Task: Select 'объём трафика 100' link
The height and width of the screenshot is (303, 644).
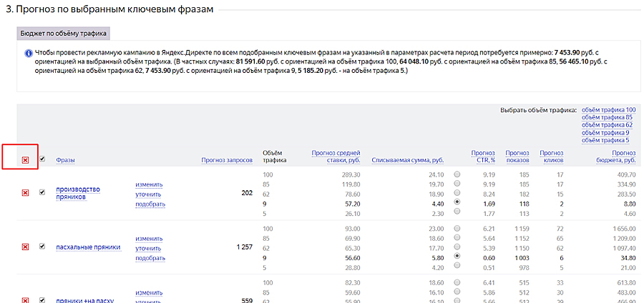Action: pyautogui.click(x=608, y=109)
